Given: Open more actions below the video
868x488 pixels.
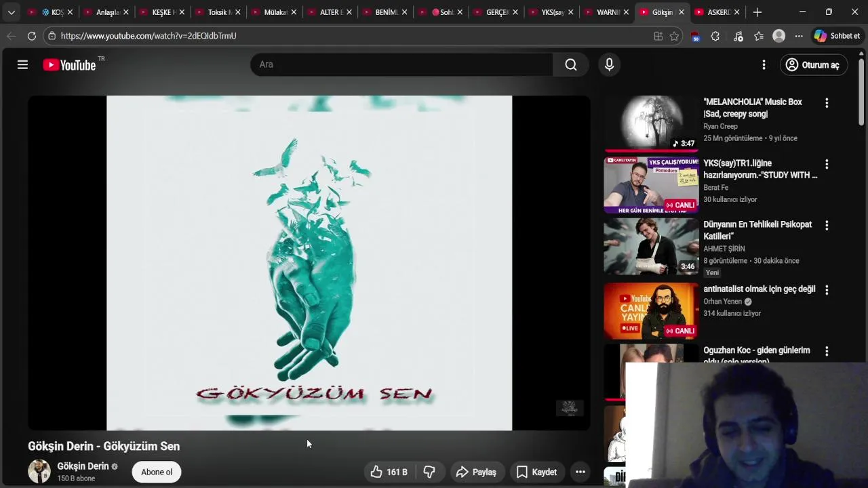Looking at the screenshot, I should 580,472.
